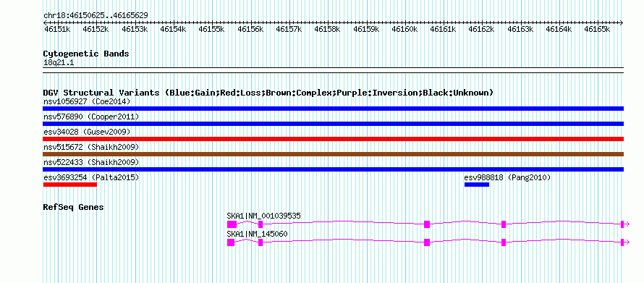Screen dimensions: 644x283
Task: Click the 46151k ruler tick label
Action: pyautogui.click(x=56, y=29)
